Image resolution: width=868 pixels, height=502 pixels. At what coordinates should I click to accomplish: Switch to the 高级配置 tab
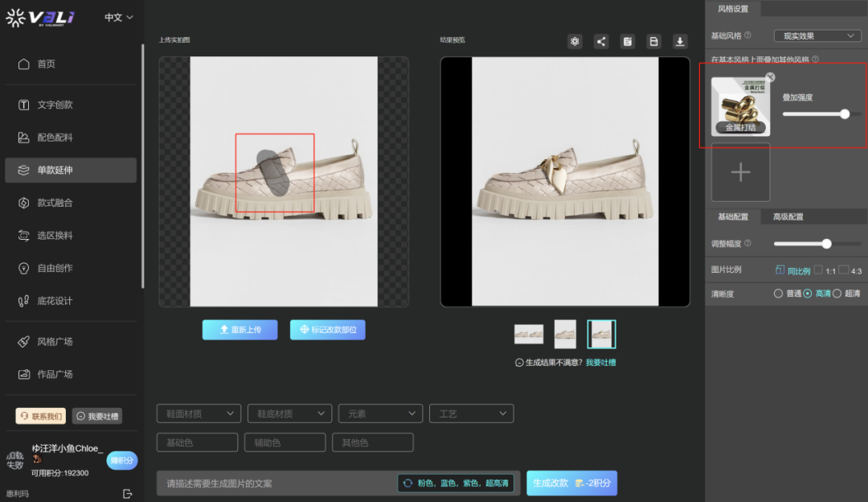788,216
